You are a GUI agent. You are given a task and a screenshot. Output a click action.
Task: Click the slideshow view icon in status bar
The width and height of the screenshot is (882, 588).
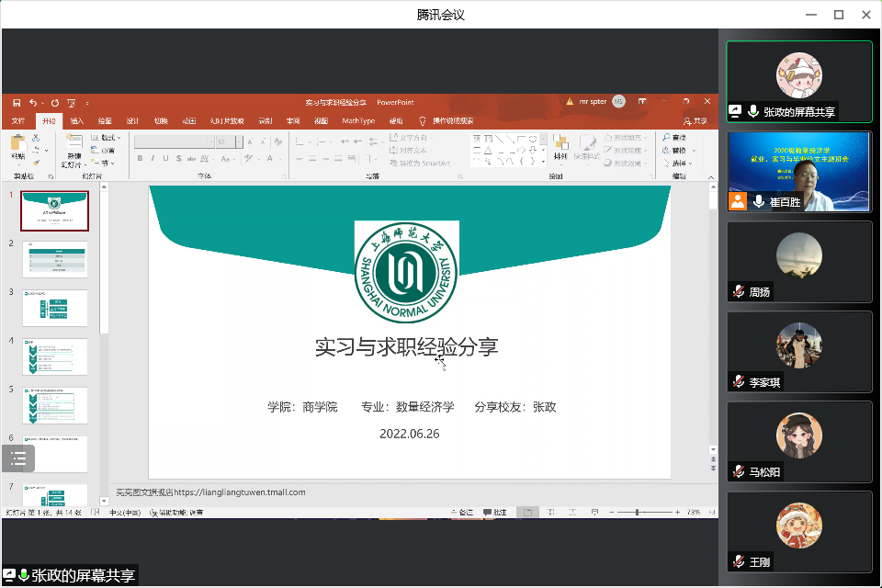(594, 512)
